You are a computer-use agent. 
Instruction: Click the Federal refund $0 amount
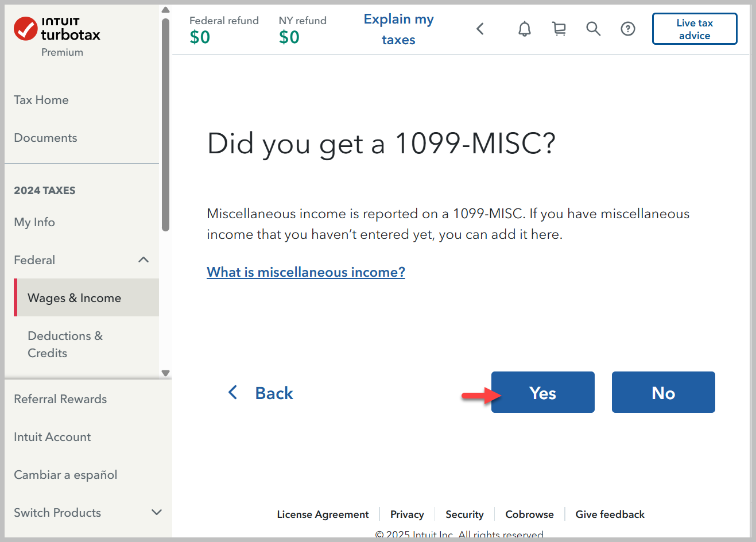coord(200,37)
